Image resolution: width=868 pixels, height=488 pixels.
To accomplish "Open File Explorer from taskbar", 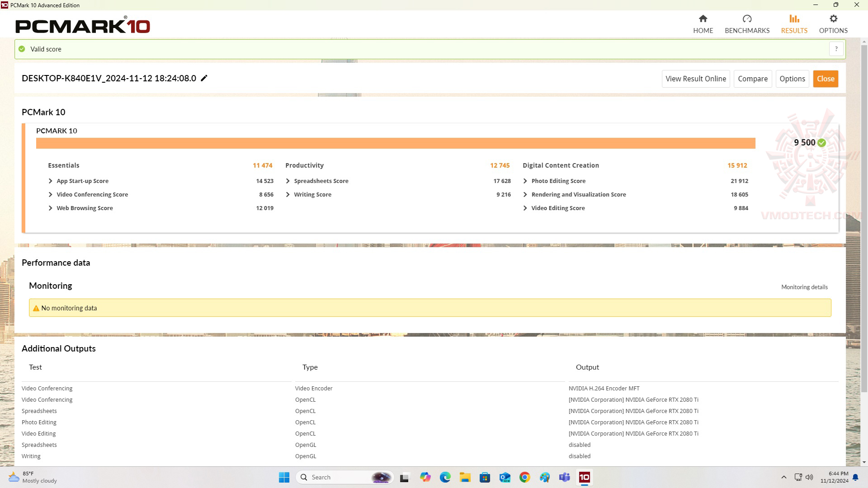I will (x=465, y=477).
